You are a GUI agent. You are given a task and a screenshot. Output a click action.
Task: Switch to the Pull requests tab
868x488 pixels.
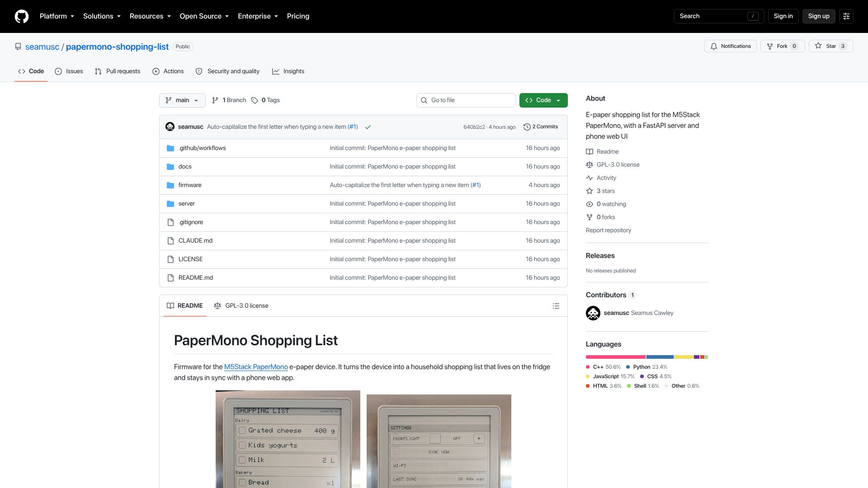pyautogui.click(x=118, y=71)
